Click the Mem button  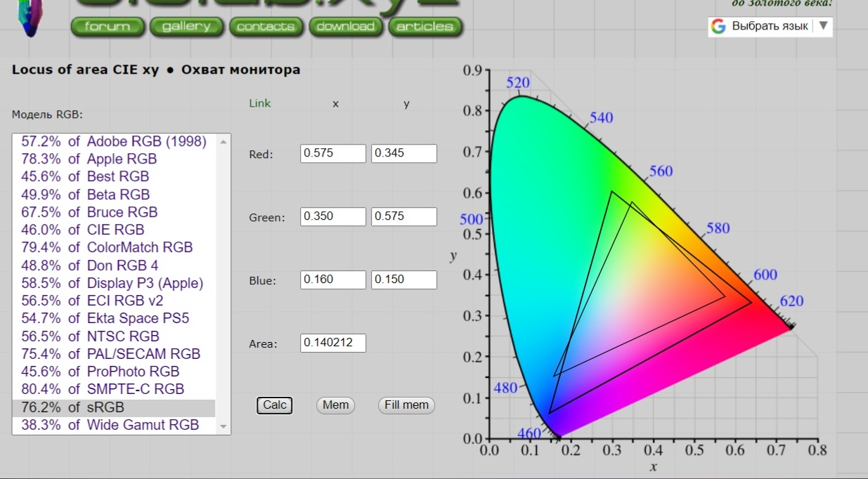coord(336,405)
